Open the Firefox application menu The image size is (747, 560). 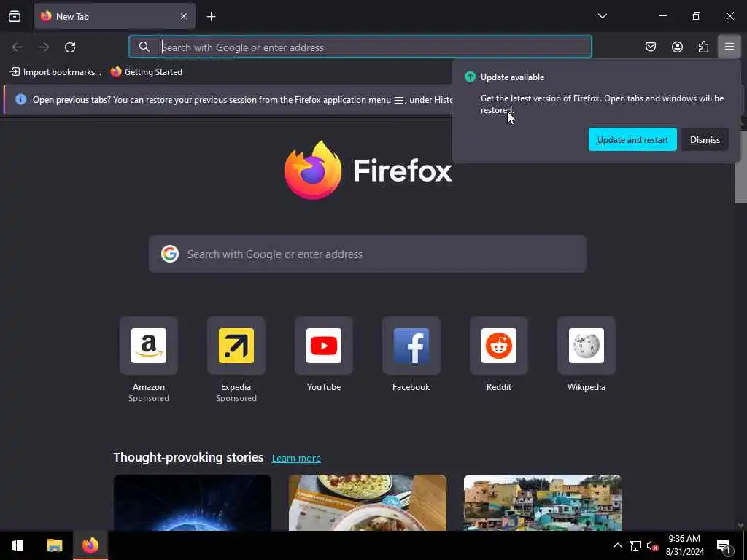point(729,47)
